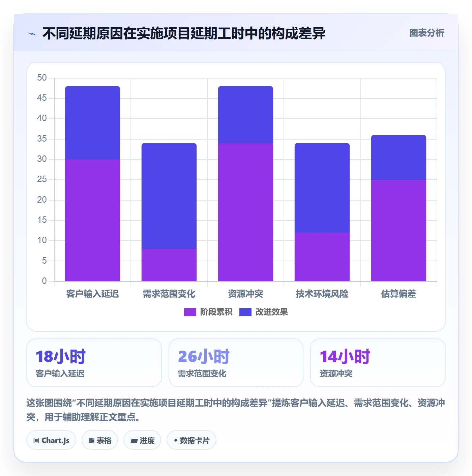Click the square icon in Chart.js tag
This screenshot has height=476, width=472.
(36, 441)
